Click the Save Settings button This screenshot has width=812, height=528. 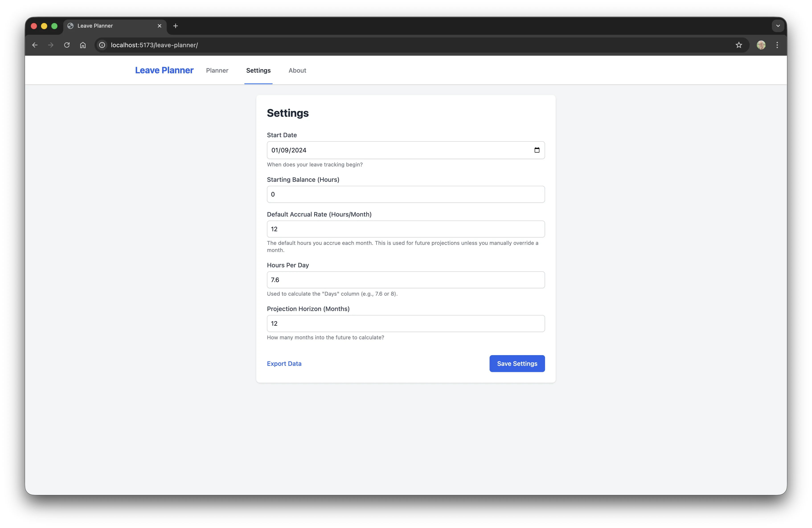tap(517, 364)
